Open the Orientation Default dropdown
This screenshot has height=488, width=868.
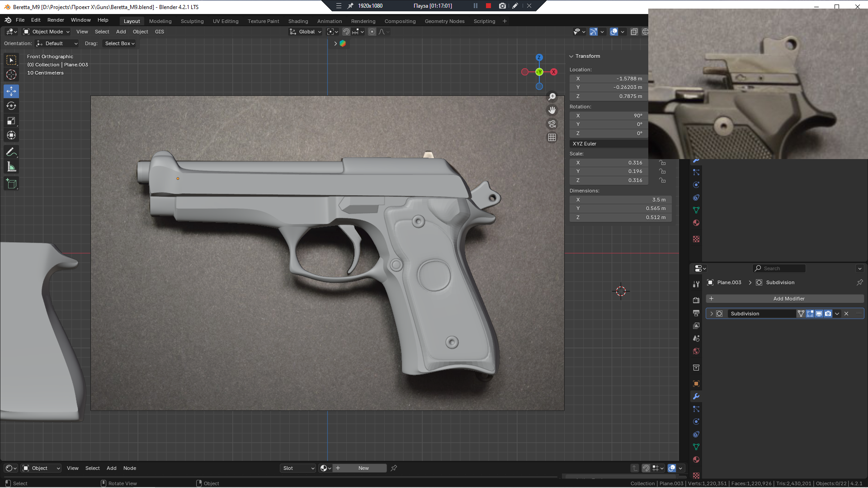tap(57, 43)
